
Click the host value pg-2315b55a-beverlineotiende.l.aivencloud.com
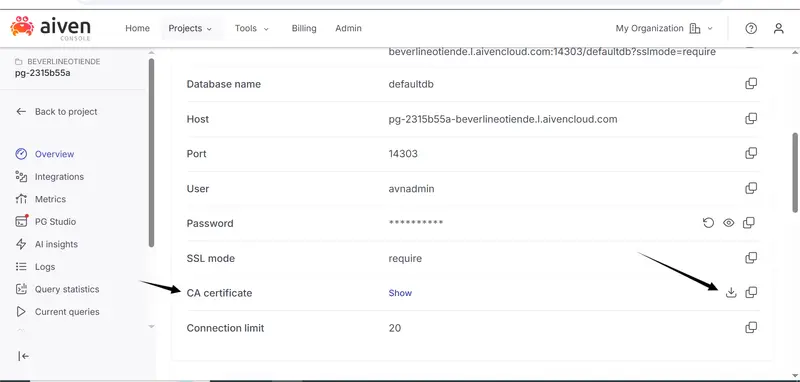tap(503, 119)
